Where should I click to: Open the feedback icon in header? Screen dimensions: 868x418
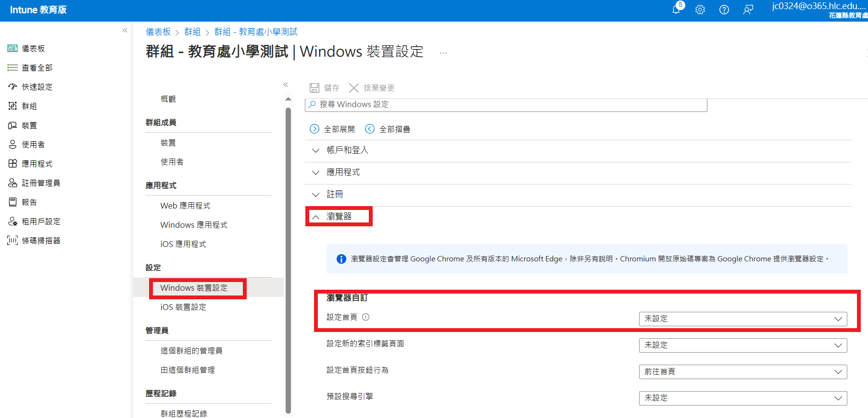(748, 10)
